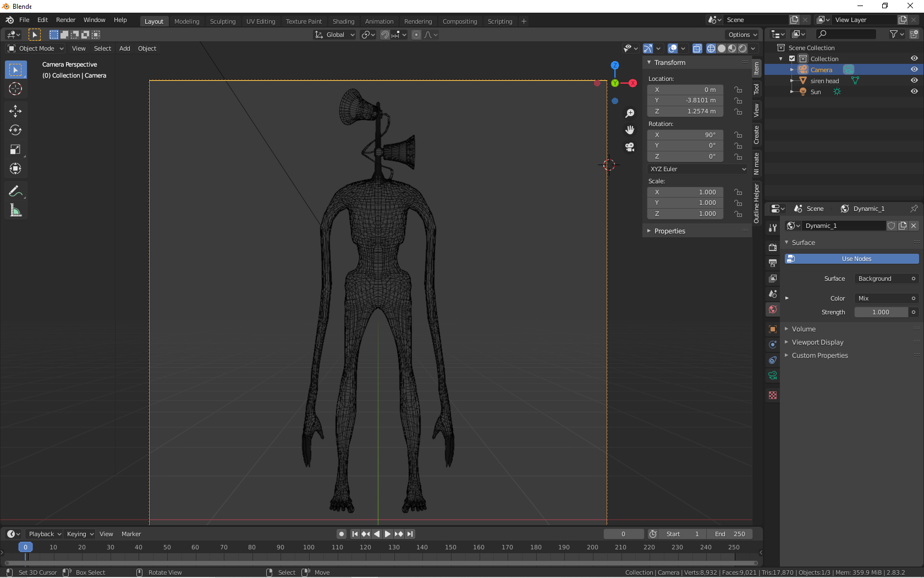Open the transform orientation dropdown showing Global
The image size is (924, 578).
coord(334,34)
